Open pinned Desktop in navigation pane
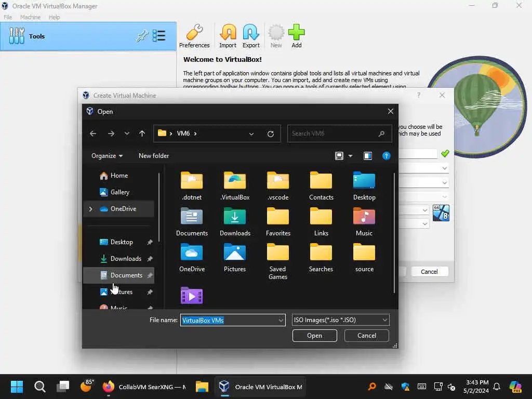This screenshot has height=399, width=532. tap(118, 242)
